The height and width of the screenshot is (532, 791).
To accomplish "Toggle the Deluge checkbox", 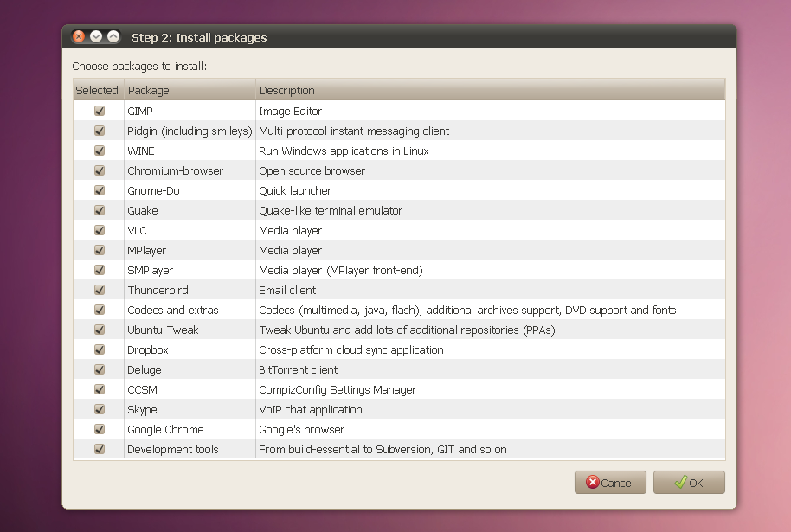I will coord(100,369).
